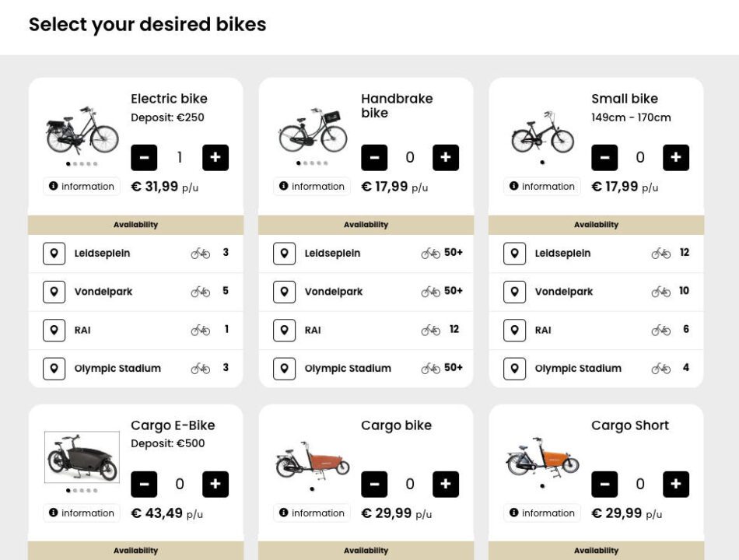Click the location pin next to Olympic Stadium under Handbrake bike
The width and height of the screenshot is (739, 560).
284,368
